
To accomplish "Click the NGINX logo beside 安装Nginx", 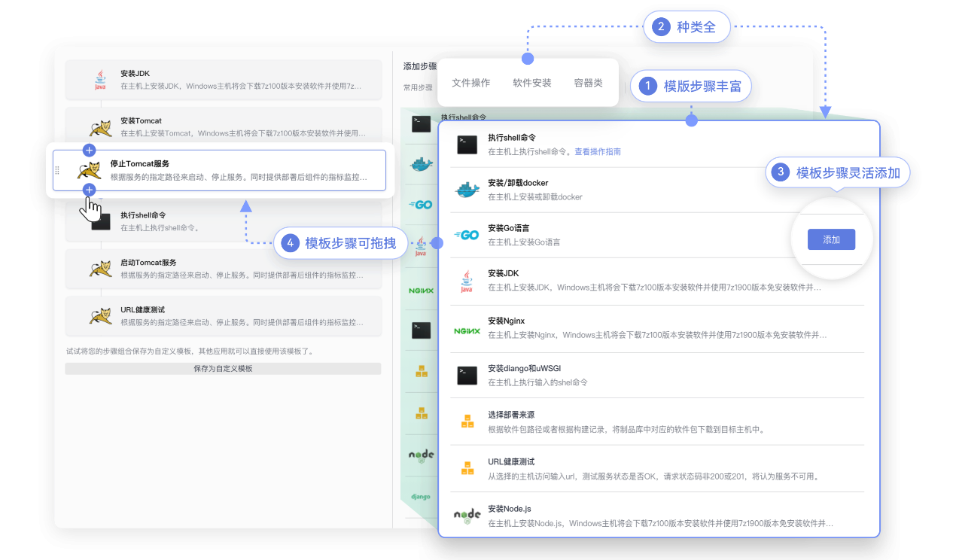I will [x=467, y=330].
